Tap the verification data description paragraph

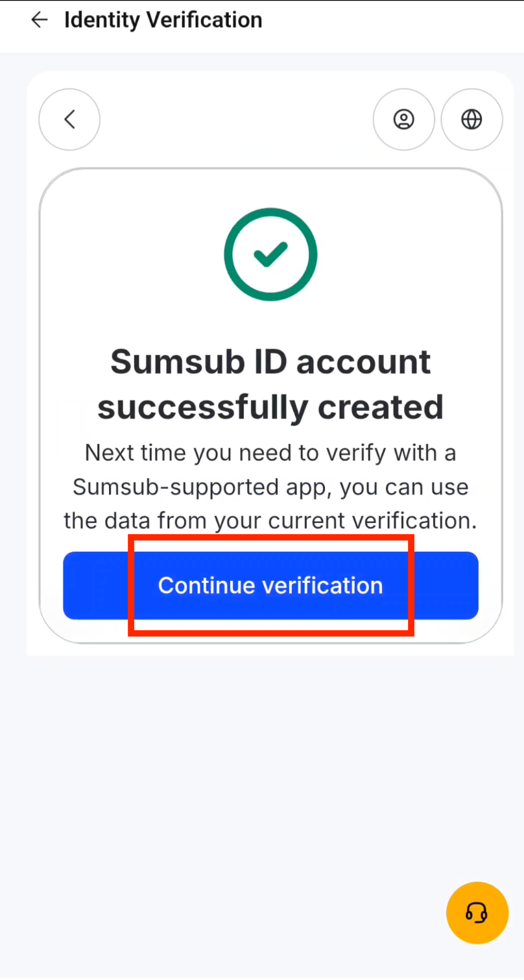click(x=270, y=487)
